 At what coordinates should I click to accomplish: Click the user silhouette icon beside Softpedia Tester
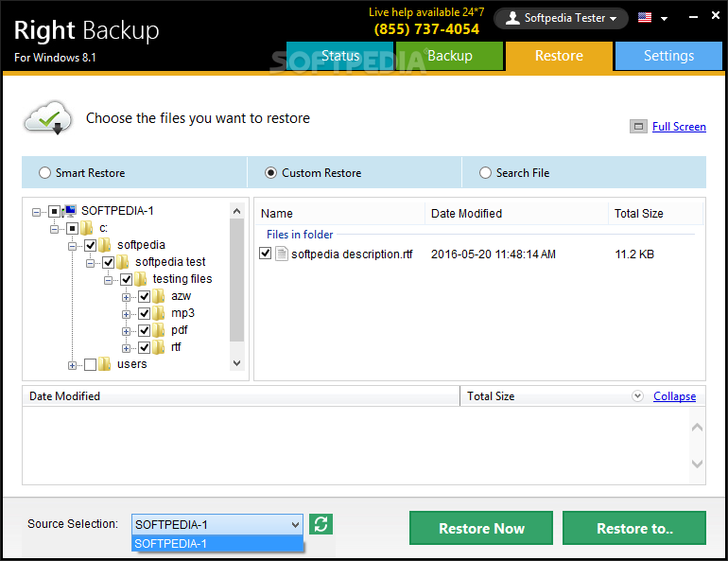512,18
